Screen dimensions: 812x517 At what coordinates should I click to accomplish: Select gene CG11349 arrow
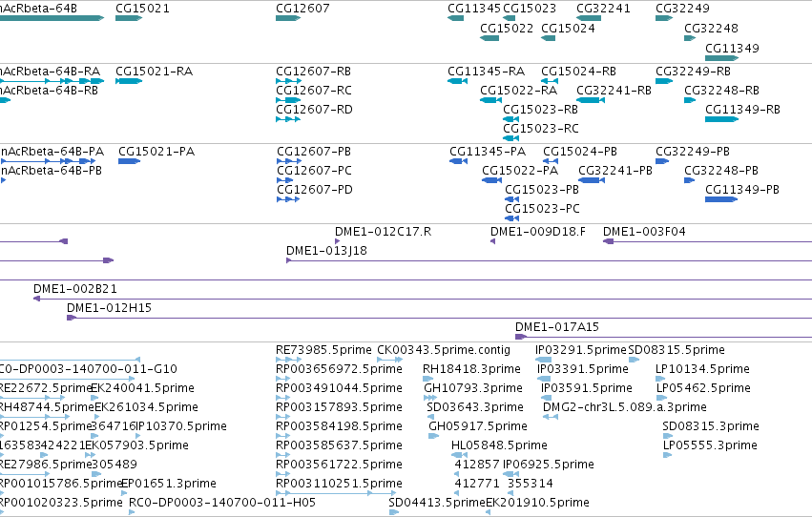(722, 58)
